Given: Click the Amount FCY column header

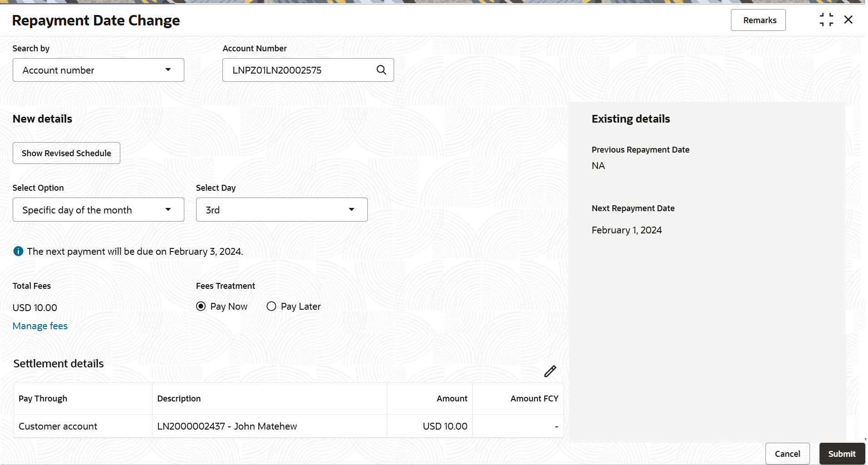Looking at the screenshot, I should (x=518, y=399).
